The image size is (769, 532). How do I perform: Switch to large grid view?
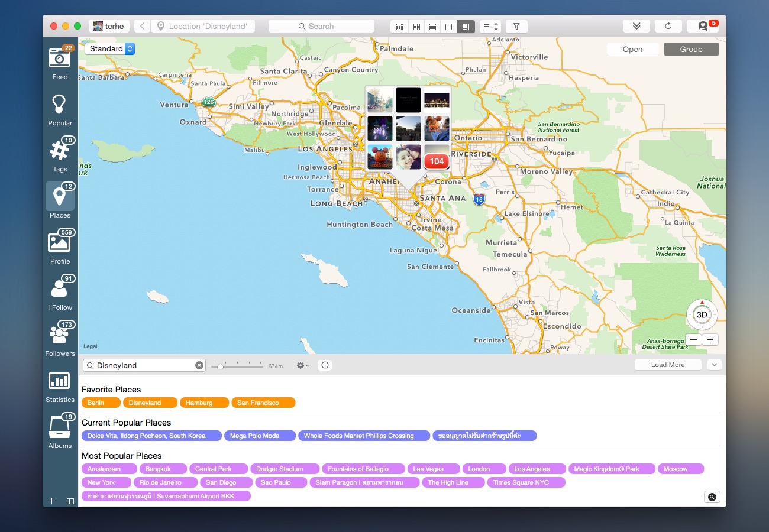click(x=416, y=27)
